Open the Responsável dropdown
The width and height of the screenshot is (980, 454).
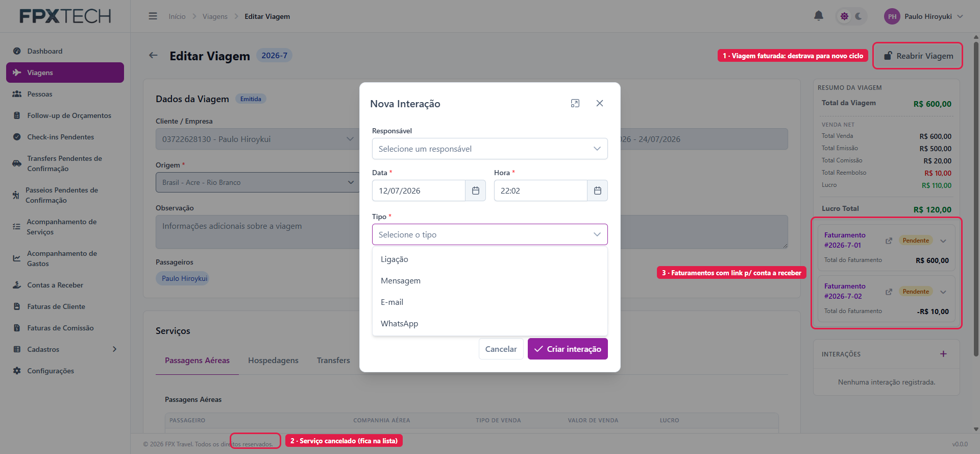tap(490, 149)
